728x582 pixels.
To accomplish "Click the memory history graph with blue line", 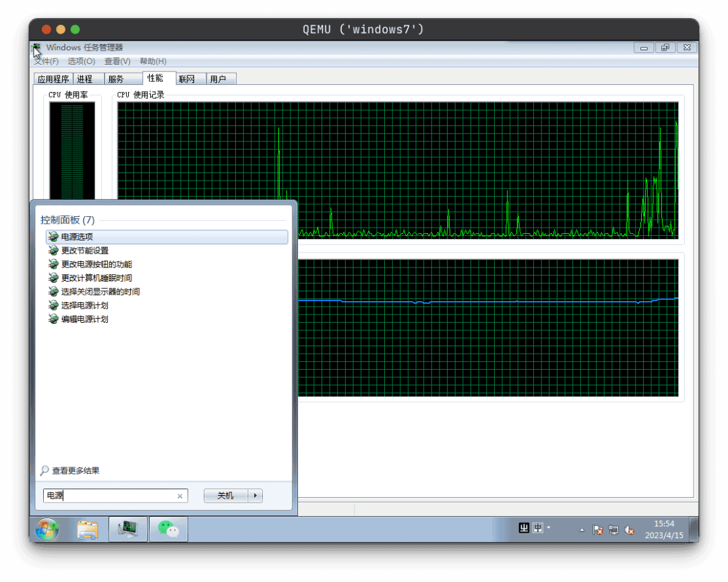I will pos(489,328).
